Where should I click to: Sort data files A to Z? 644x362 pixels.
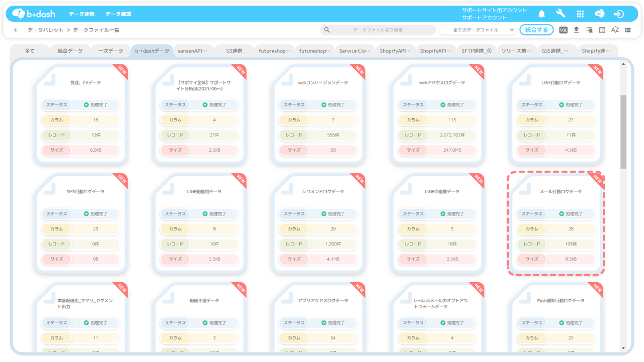click(x=615, y=30)
